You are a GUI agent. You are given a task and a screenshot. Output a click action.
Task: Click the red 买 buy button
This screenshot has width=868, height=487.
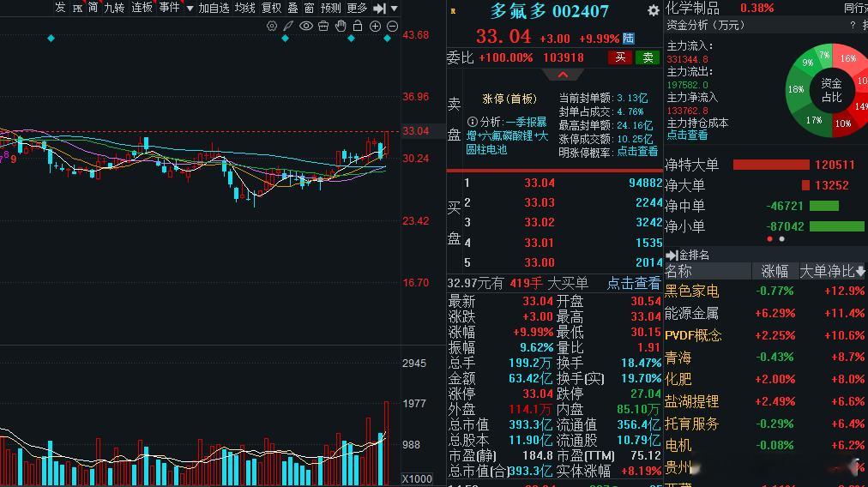tap(620, 57)
